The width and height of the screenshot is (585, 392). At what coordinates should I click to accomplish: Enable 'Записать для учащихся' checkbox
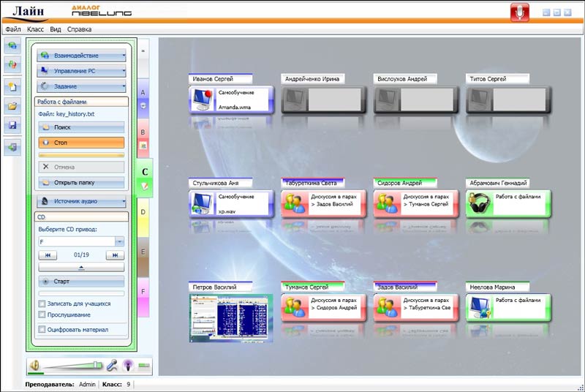42,303
